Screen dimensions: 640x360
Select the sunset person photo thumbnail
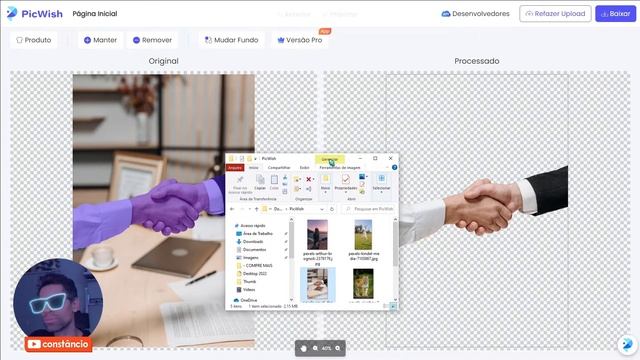(x=317, y=235)
